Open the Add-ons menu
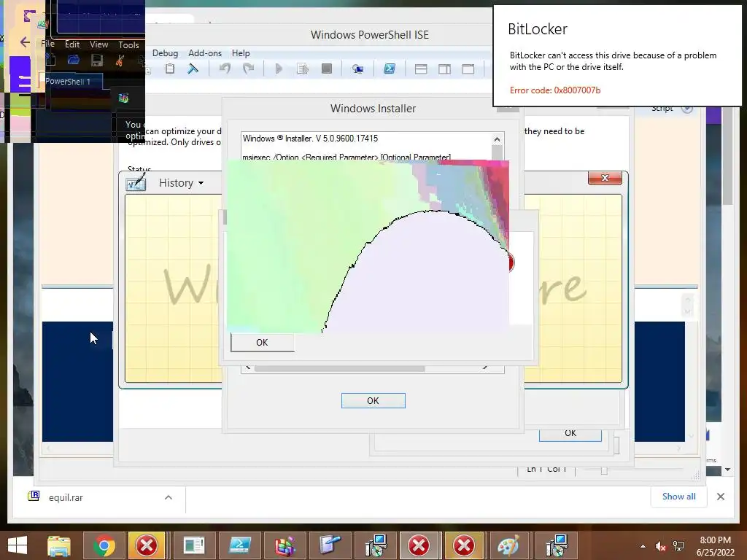The height and width of the screenshot is (560, 747). (205, 53)
